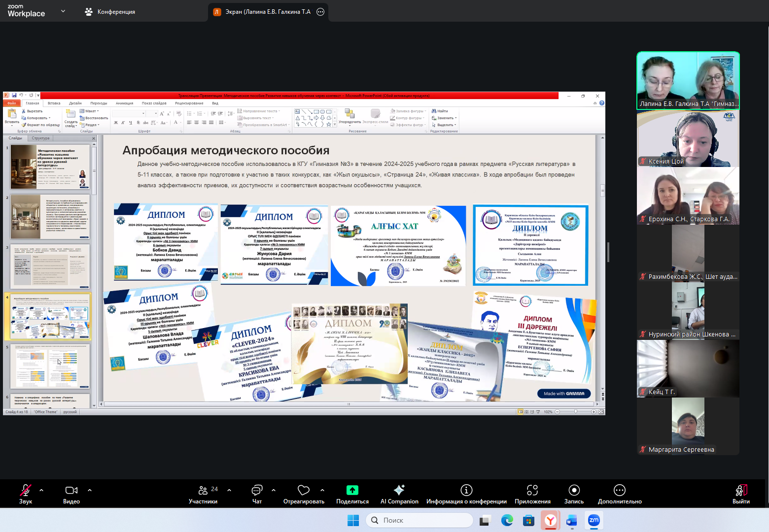
Task: Open the participants list
Action: pyautogui.click(x=203, y=494)
